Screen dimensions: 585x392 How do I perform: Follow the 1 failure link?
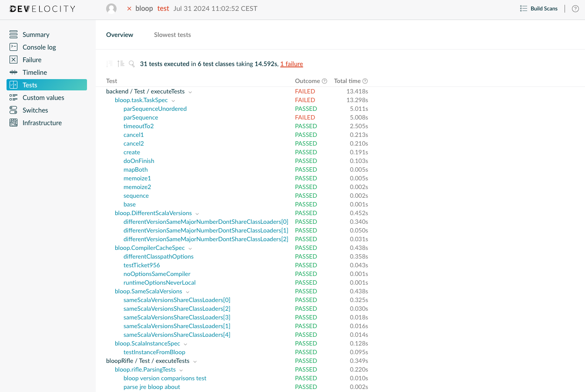tap(291, 64)
